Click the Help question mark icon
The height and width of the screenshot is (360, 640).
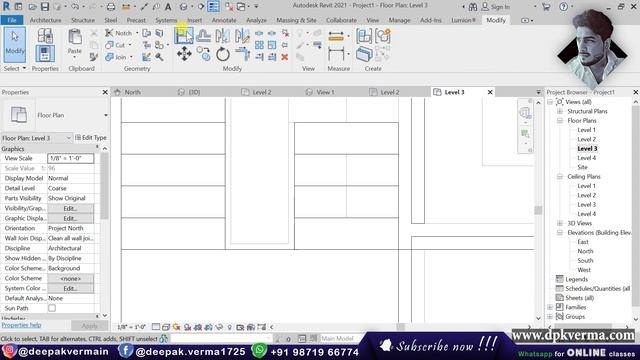[563, 7]
